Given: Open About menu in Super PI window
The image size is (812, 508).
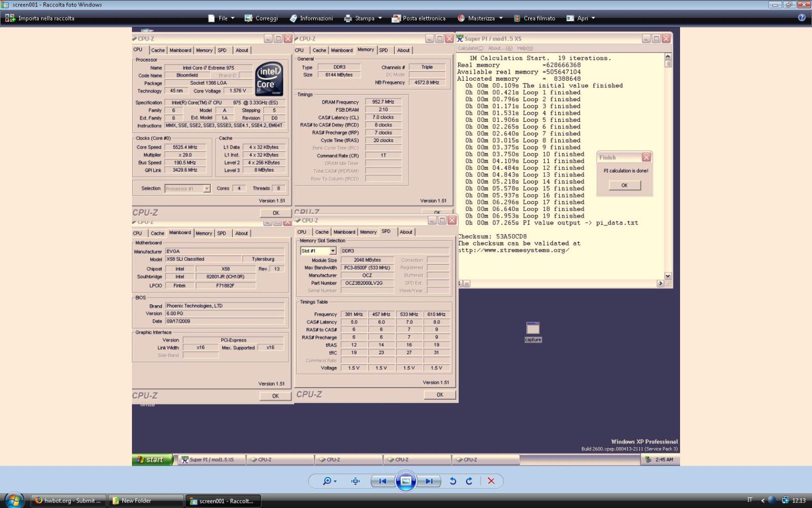Looking at the screenshot, I should [x=500, y=48].
